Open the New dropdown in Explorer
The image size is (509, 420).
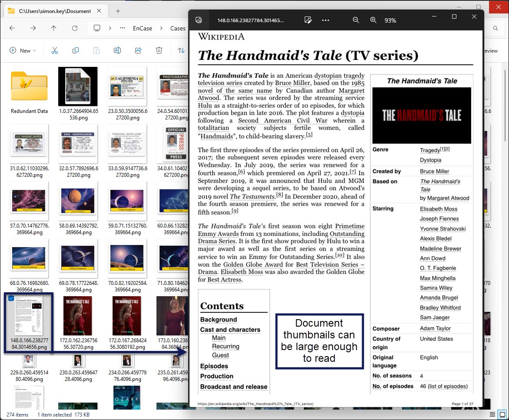click(x=23, y=50)
